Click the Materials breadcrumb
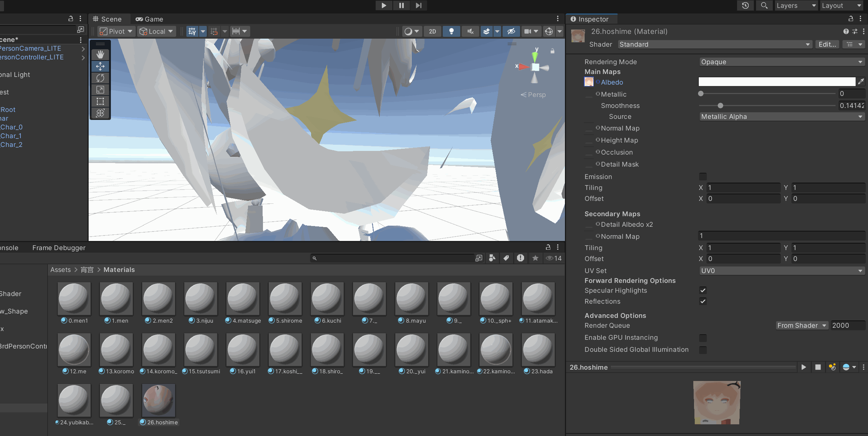Screen dimensions: 868x436 [x=119, y=270]
